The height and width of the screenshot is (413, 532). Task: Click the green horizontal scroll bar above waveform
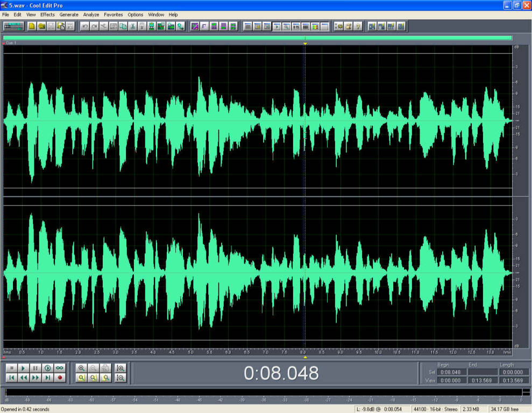click(x=257, y=38)
